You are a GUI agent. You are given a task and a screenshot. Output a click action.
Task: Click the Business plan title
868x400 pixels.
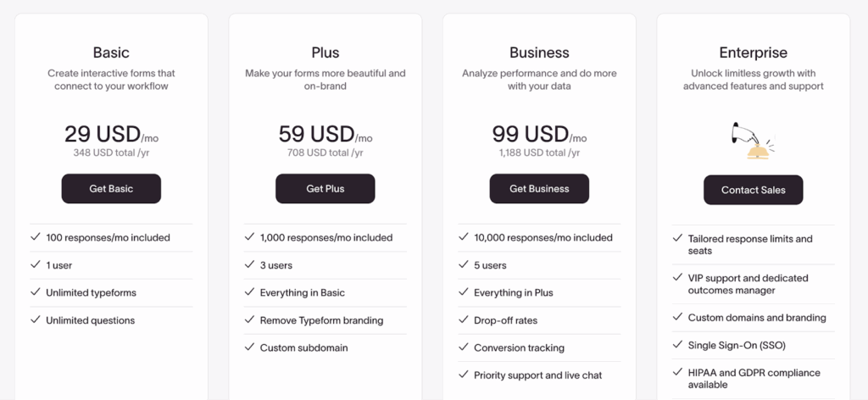point(539,53)
